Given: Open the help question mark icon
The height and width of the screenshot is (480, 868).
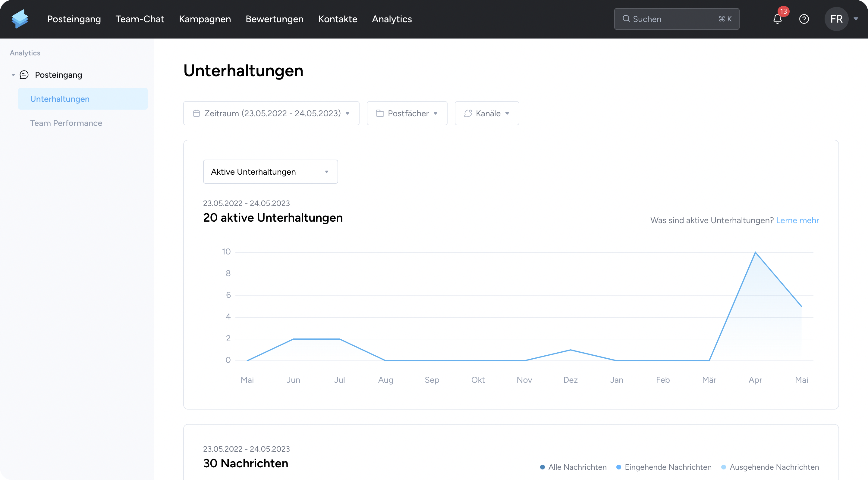Looking at the screenshot, I should coord(804,19).
